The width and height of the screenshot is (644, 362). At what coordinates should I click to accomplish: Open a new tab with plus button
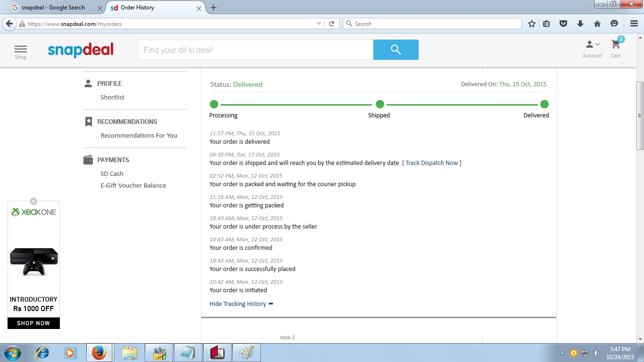click(214, 8)
